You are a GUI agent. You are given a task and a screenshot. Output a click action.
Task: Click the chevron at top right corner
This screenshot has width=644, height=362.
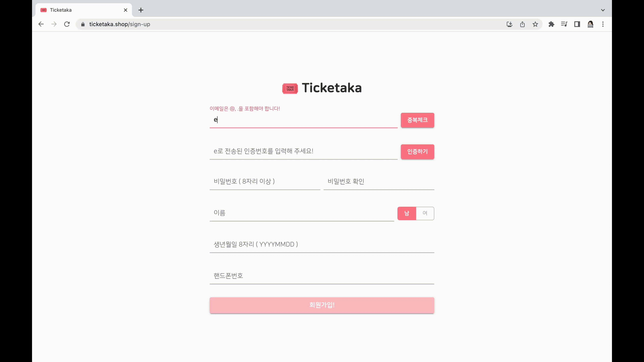pyautogui.click(x=603, y=10)
